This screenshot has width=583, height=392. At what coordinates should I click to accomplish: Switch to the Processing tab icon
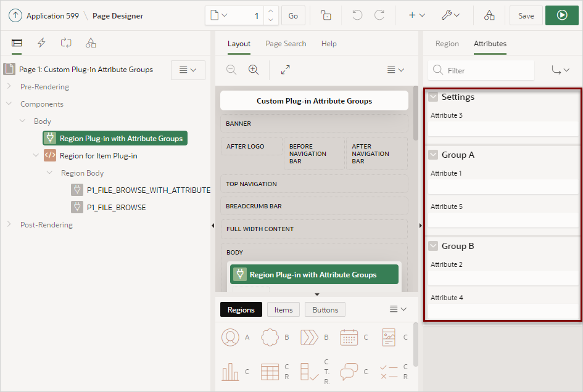click(x=66, y=43)
